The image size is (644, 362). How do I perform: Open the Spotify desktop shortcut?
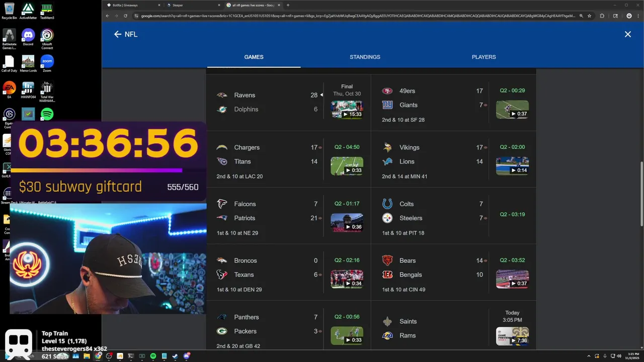pos(47,114)
